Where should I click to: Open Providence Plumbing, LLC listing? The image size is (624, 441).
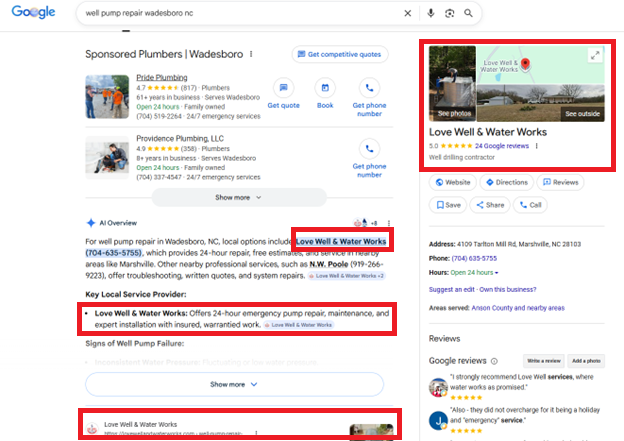(x=180, y=139)
